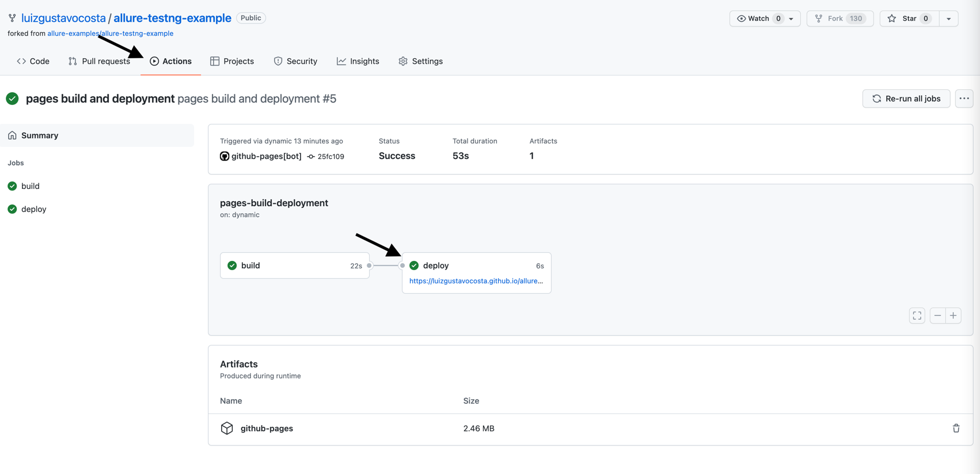Open the deploy job in the sidebar
Image resolution: width=980 pixels, height=474 pixels.
(x=33, y=209)
